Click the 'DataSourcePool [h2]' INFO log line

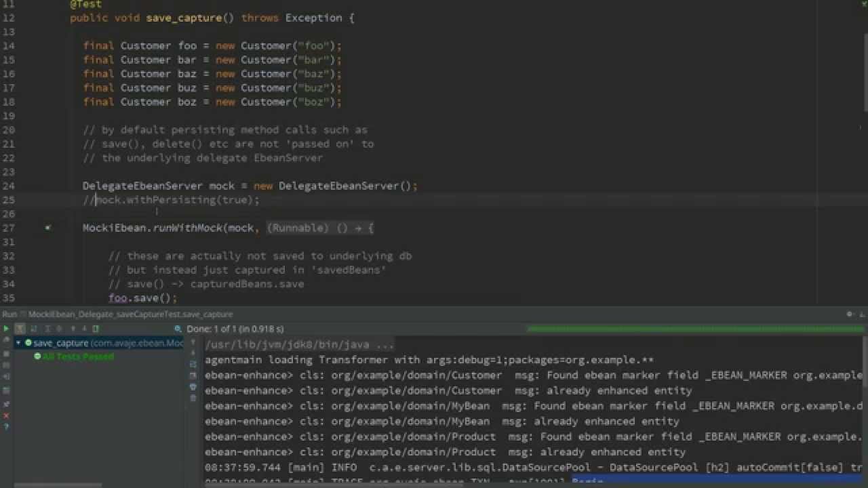533,468
